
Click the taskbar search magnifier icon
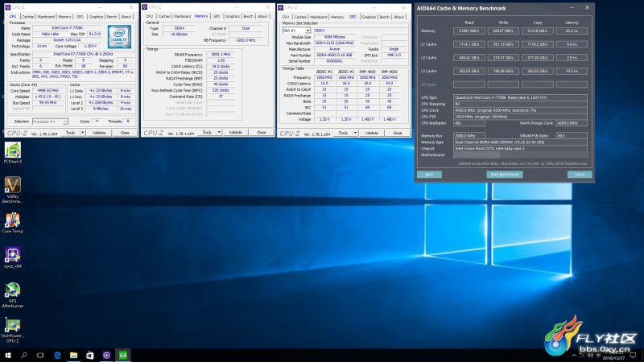[x=24, y=355]
